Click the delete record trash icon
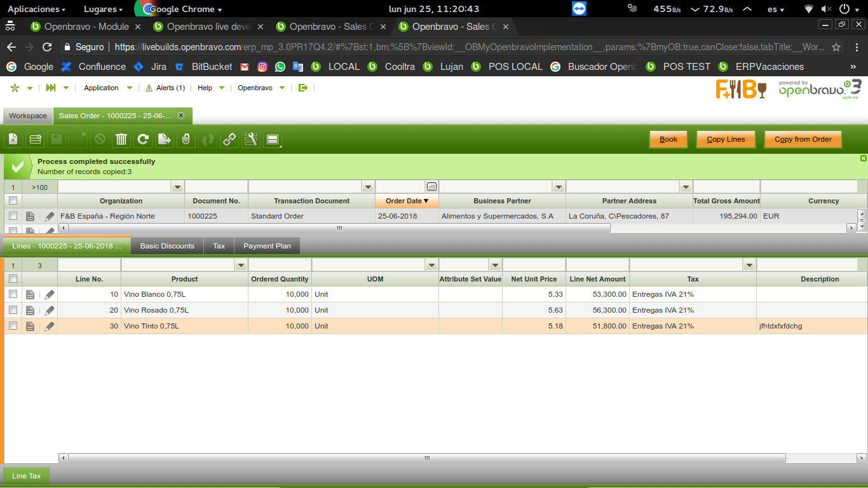 pos(121,140)
